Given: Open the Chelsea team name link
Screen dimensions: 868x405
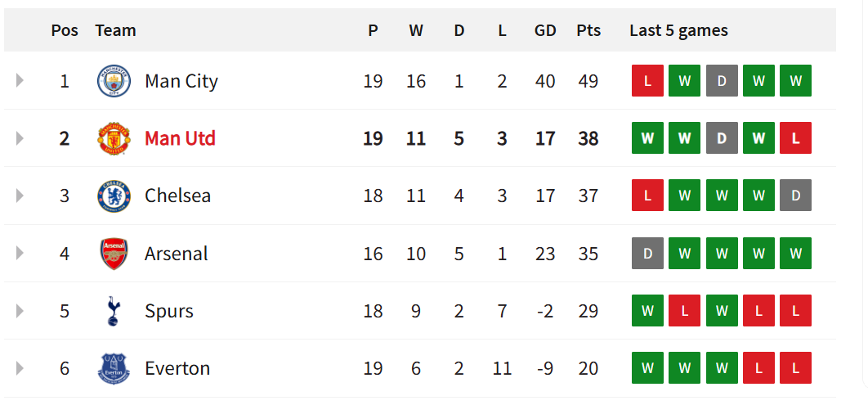Looking at the screenshot, I should pos(177,196).
